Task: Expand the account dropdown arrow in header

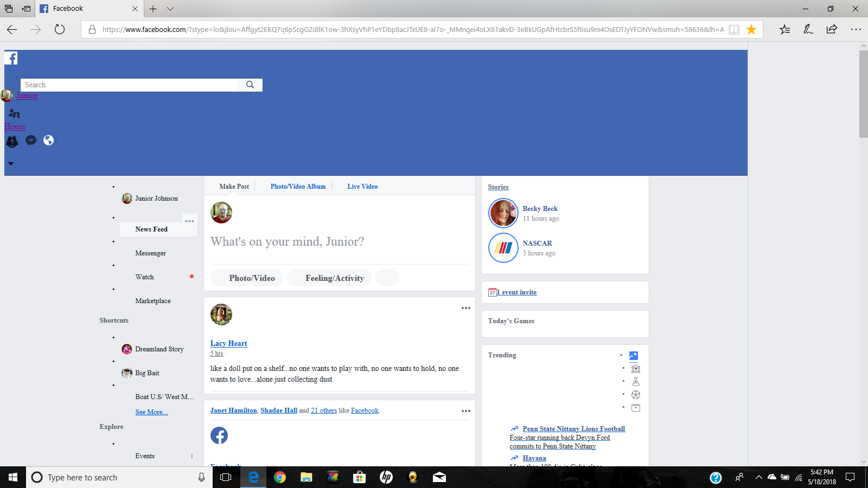Action: (x=11, y=163)
